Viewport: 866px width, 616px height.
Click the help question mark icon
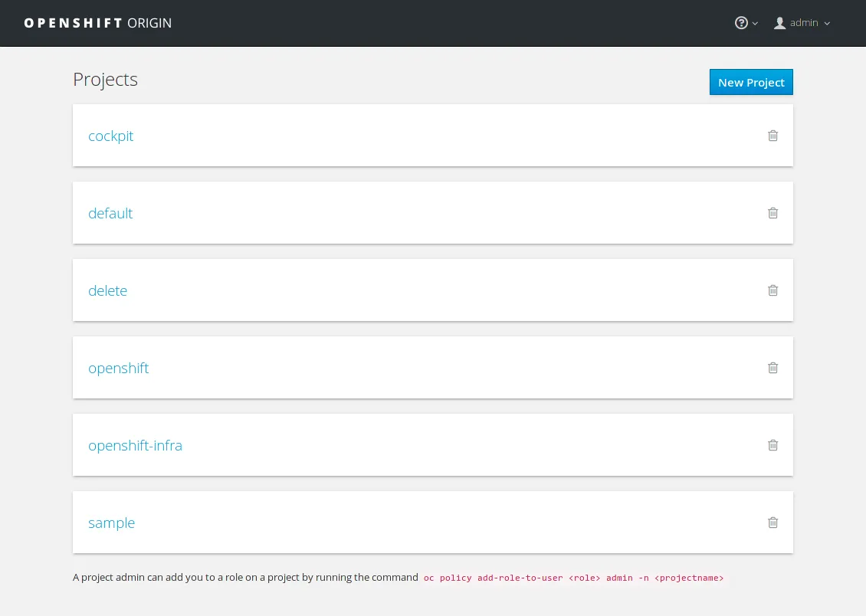(x=741, y=22)
